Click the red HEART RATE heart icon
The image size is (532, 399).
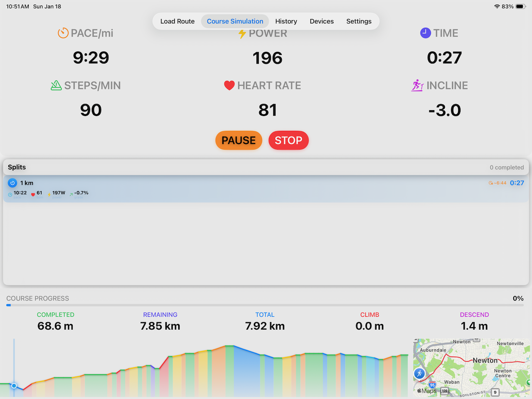pyautogui.click(x=229, y=85)
